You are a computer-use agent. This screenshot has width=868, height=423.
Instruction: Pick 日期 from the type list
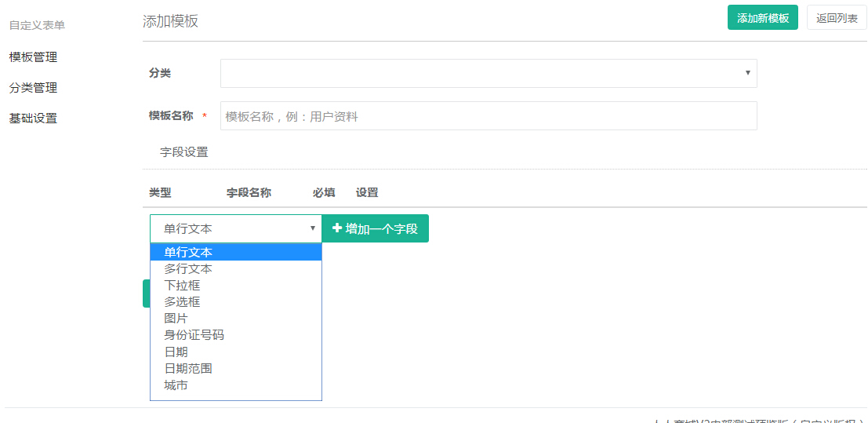(x=176, y=352)
